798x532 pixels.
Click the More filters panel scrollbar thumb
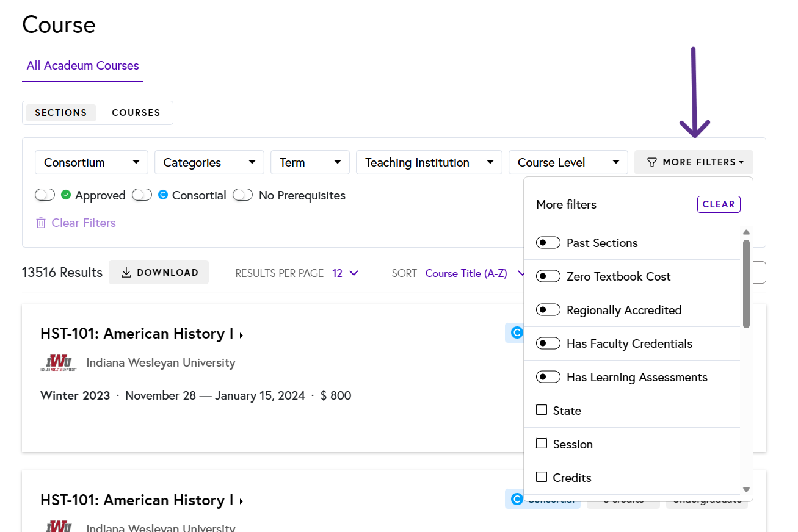746,283
